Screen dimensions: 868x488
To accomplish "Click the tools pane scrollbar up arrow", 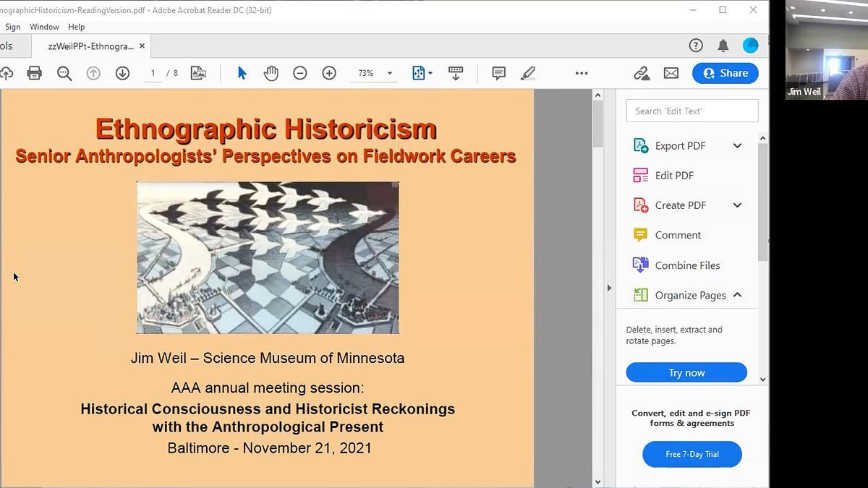I will [x=763, y=137].
